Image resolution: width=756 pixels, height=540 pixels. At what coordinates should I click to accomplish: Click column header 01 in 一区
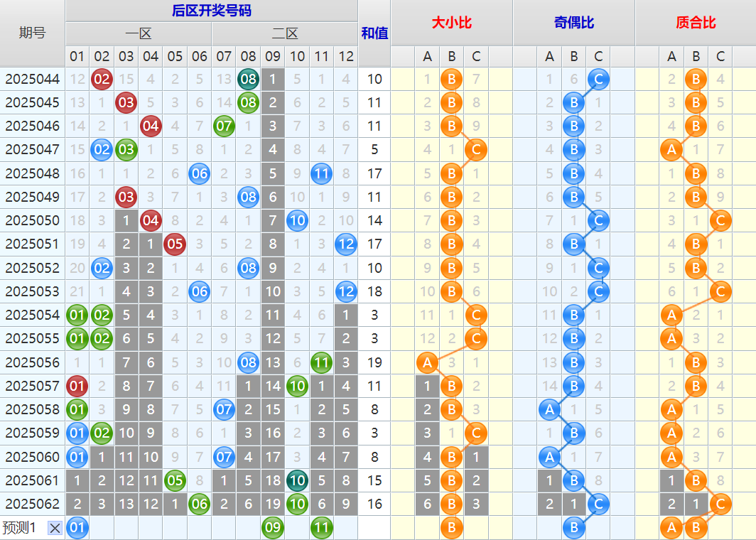77,56
